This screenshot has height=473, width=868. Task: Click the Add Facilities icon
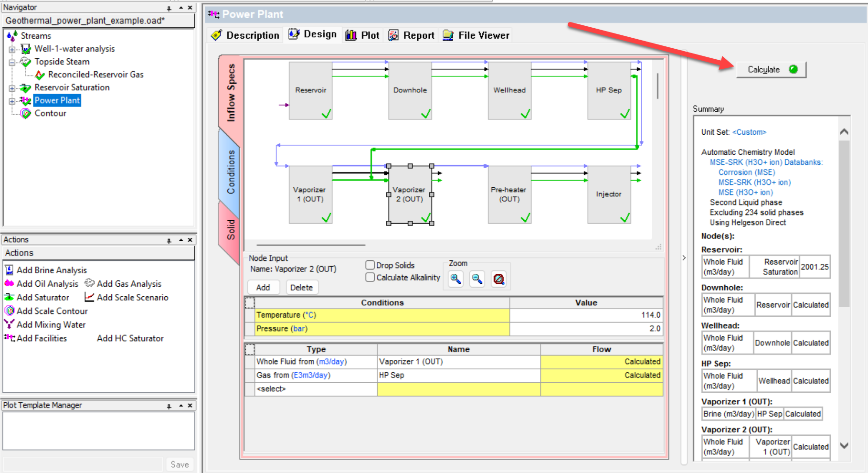pos(9,337)
